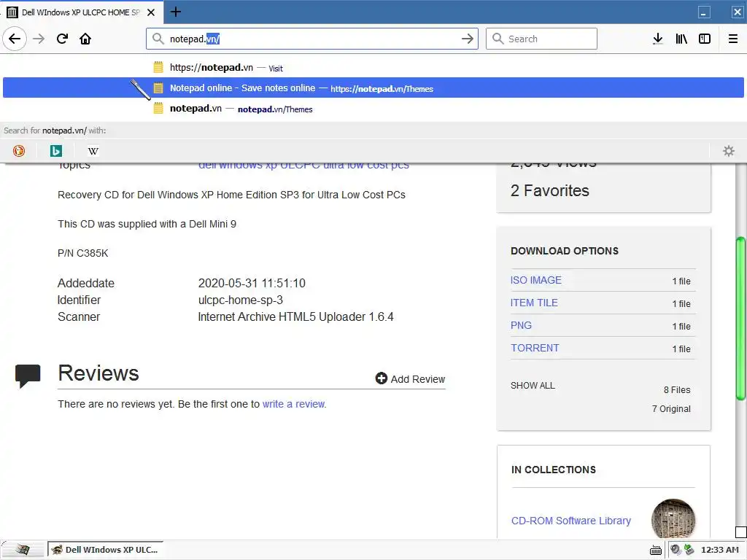Click the IN COLLECTIONS heading
This screenshot has width=747, height=560.
pyautogui.click(x=554, y=470)
